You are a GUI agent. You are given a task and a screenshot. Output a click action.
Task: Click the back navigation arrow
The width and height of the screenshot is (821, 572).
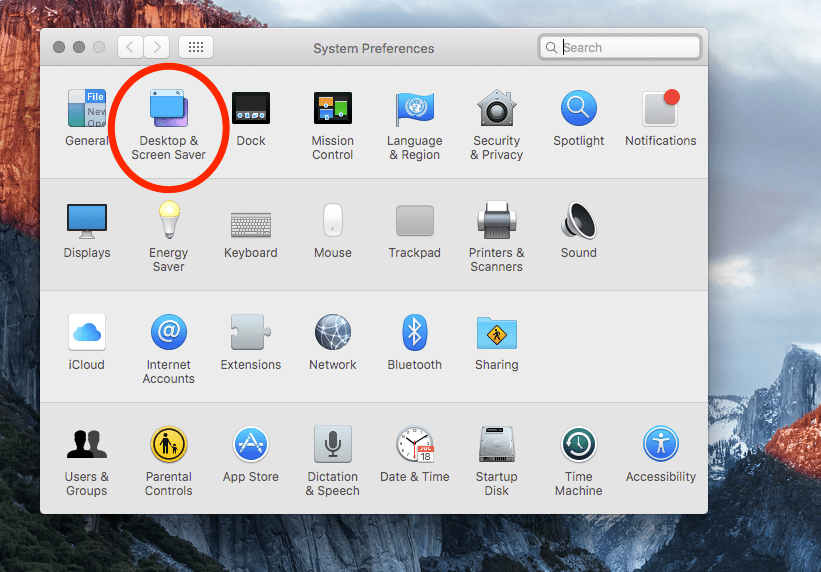131,47
